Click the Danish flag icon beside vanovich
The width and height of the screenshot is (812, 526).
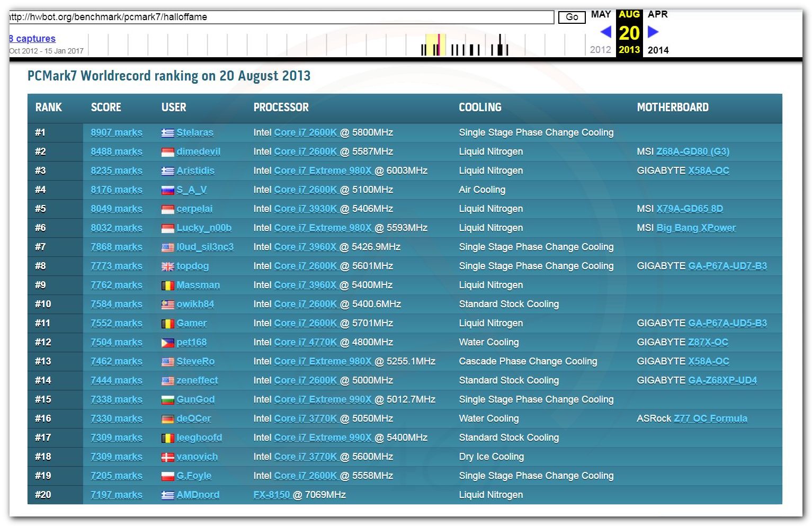click(x=167, y=457)
